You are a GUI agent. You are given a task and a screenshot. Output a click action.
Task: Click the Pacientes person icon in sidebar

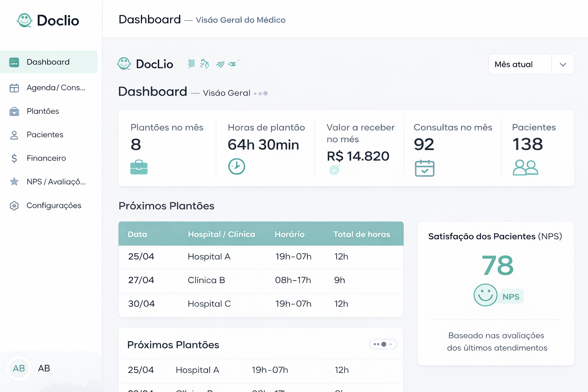pyautogui.click(x=14, y=135)
